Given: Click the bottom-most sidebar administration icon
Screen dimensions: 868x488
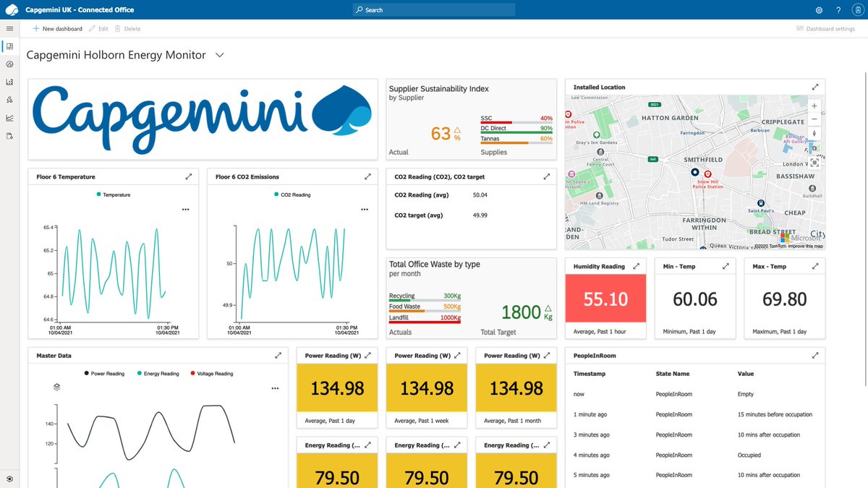Looking at the screenshot, I should tap(9, 479).
